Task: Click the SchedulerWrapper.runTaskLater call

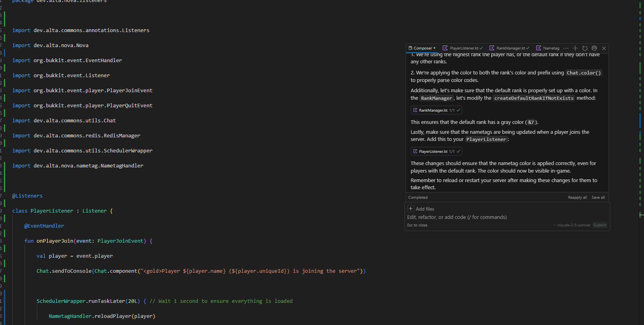Action: click(x=88, y=301)
